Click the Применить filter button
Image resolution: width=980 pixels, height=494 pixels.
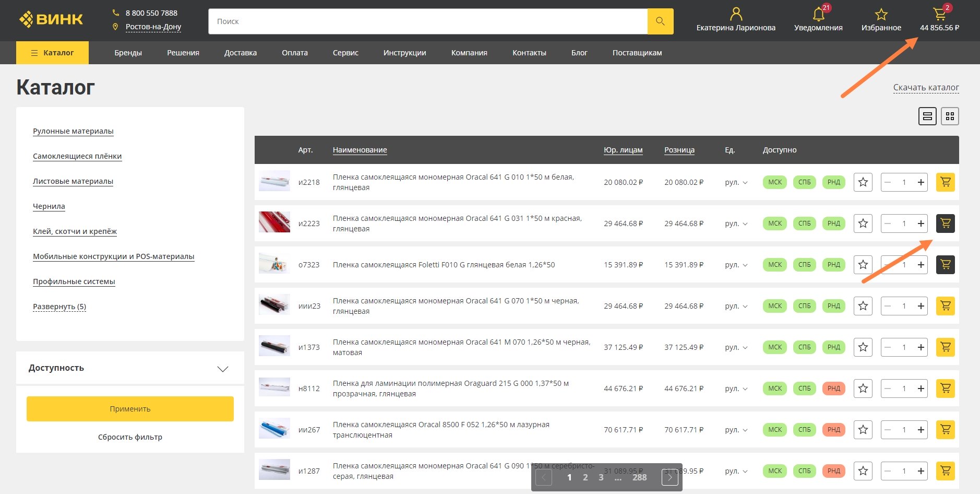[130, 409]
